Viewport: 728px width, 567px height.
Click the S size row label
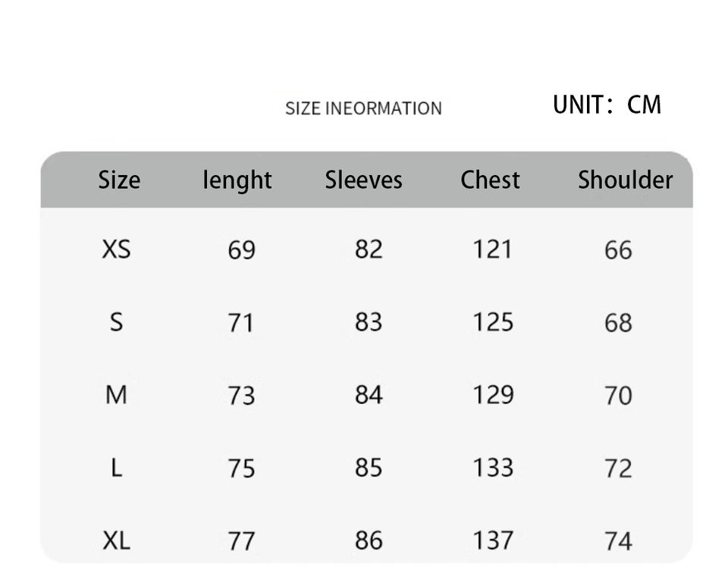click(x=116, y=322)
